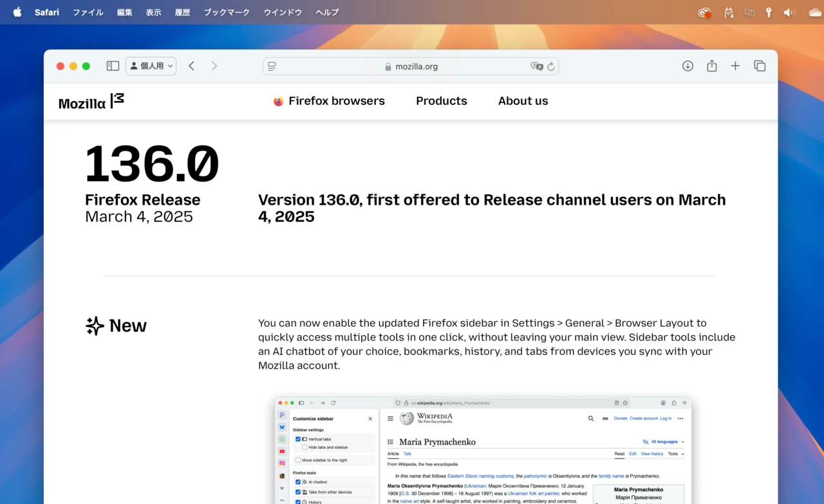The image size is (824, 504).
Task: Click the translate icon in address bar
Action: click(536, 66)
